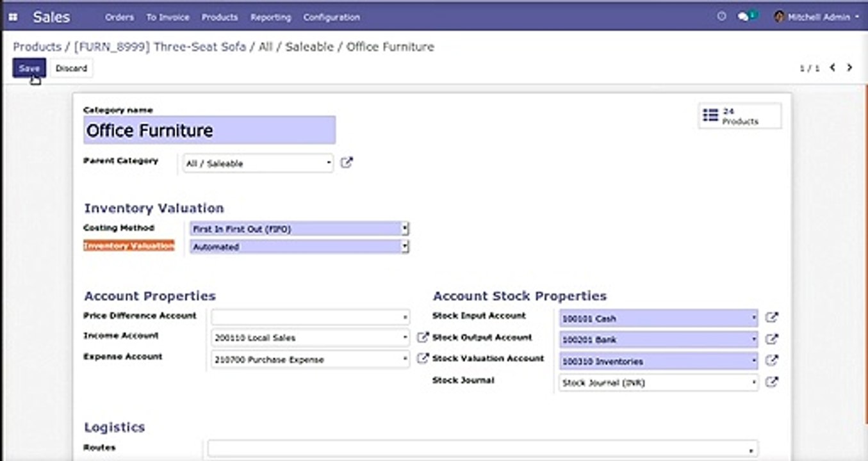Open the Reporting menu
The image size is (868, 461).
[x=270, y=17]
